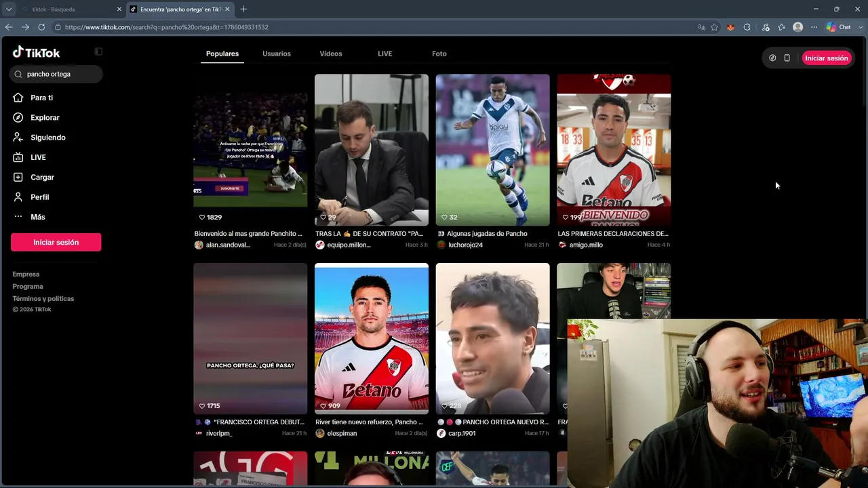Open the favorites list icon

point(782,27)
